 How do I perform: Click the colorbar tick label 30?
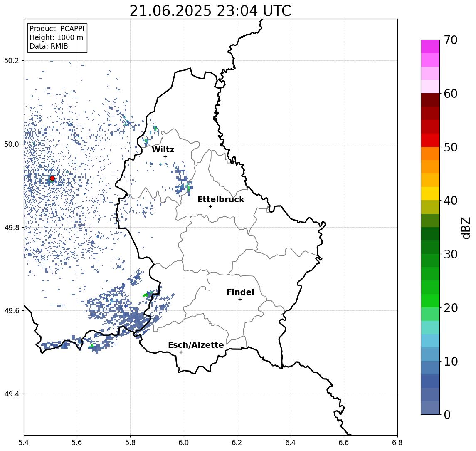click(x=451, y=254)
